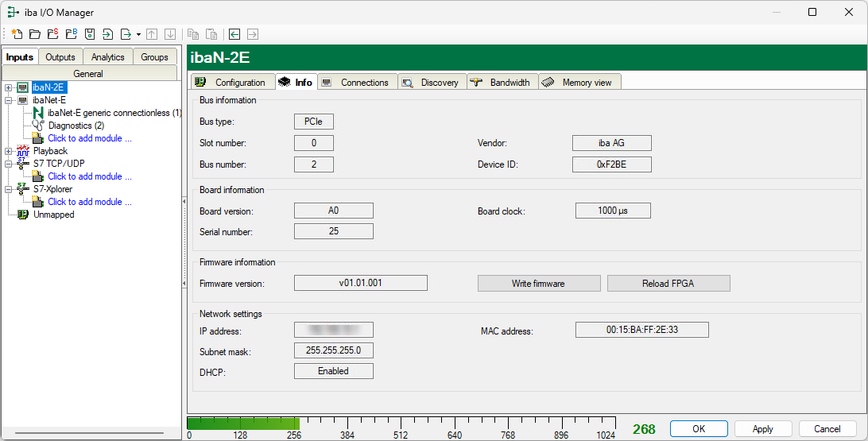Open a configuration file via folder icon
The width and height of the screenshot is (868, 441).
coord(34,34)
